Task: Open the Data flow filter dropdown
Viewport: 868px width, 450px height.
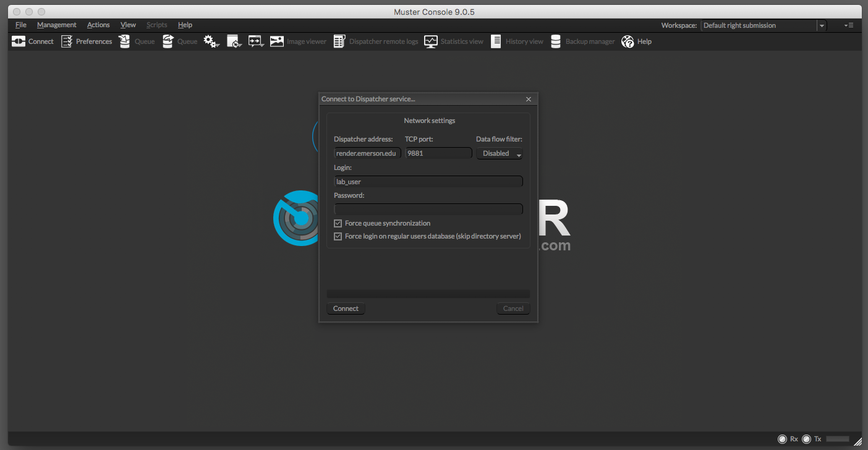Action: pyautogui.click(x=500, y=153)
